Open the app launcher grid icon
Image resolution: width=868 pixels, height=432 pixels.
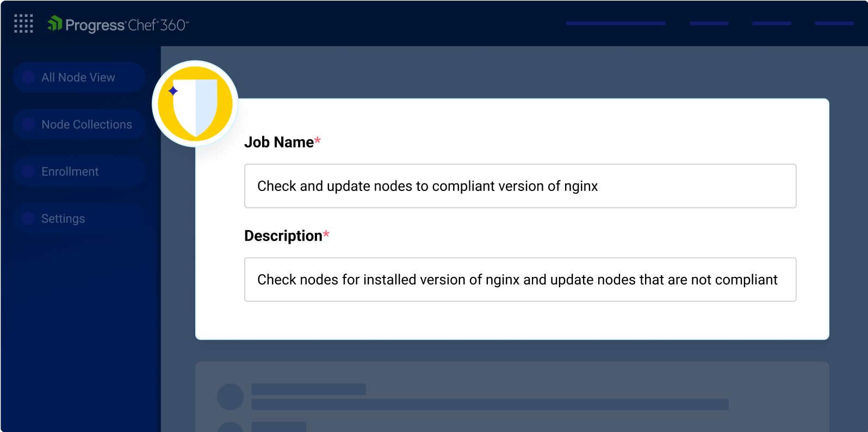coord(23,24)
